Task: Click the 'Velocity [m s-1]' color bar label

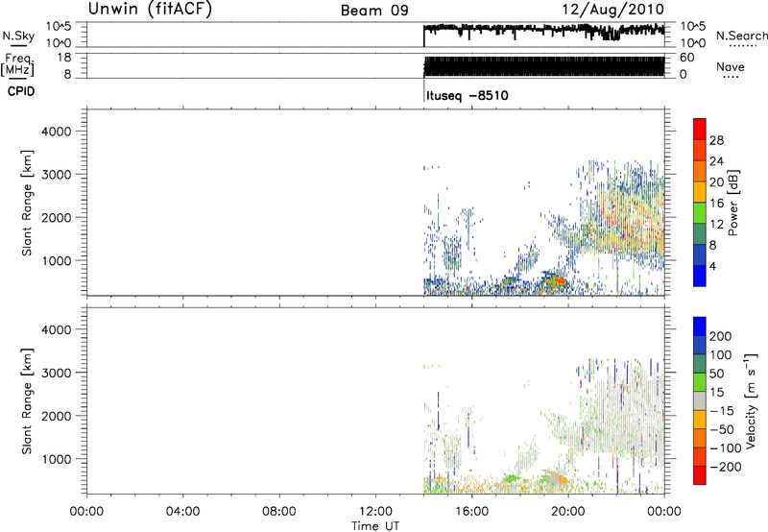Action: coord(752,400)
